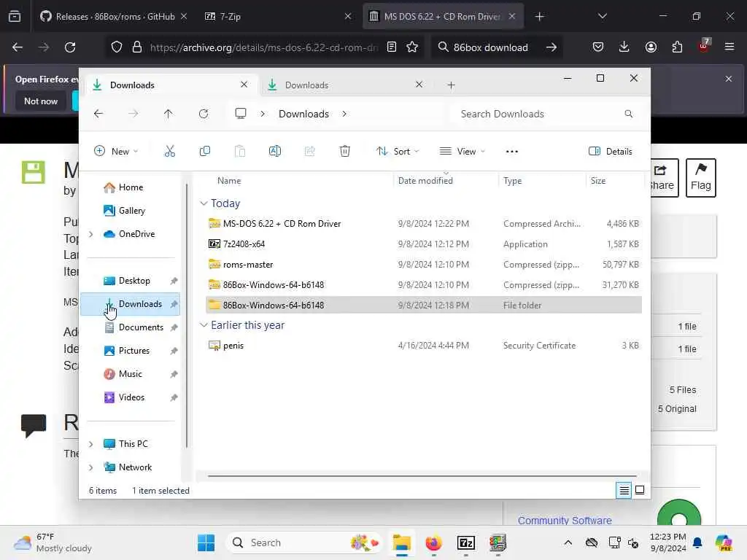The height and width of the screenshot is (560, 747).
Task: Click the Windows Start button
Action: pos(206,542)
